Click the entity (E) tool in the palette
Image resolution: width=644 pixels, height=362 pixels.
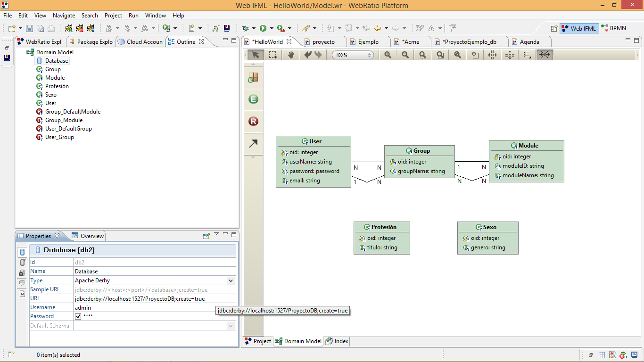coord(253,99)
